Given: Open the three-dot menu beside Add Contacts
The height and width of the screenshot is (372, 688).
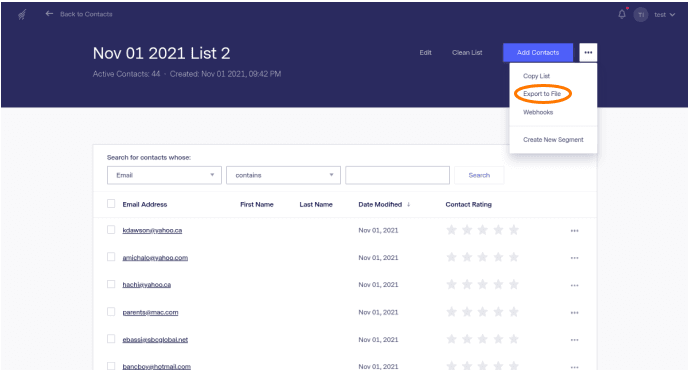Looking at the screenshot, I should pyautogui.click(x=588, y=53).
